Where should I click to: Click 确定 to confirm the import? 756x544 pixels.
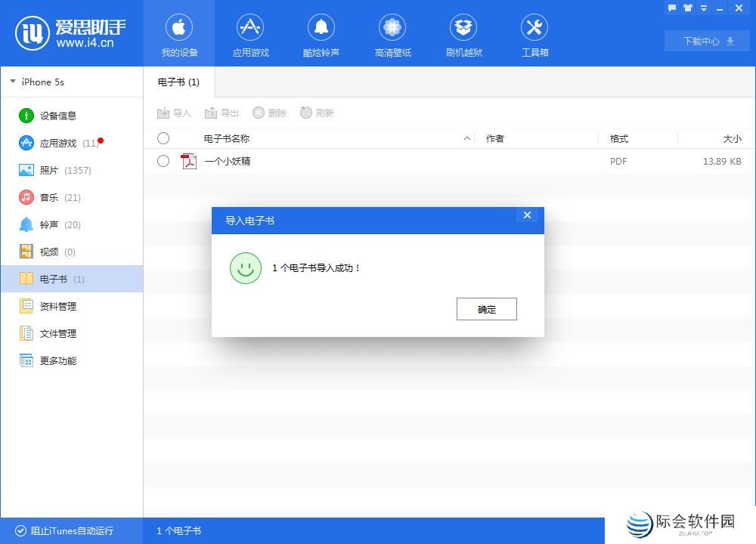[486, 309]
